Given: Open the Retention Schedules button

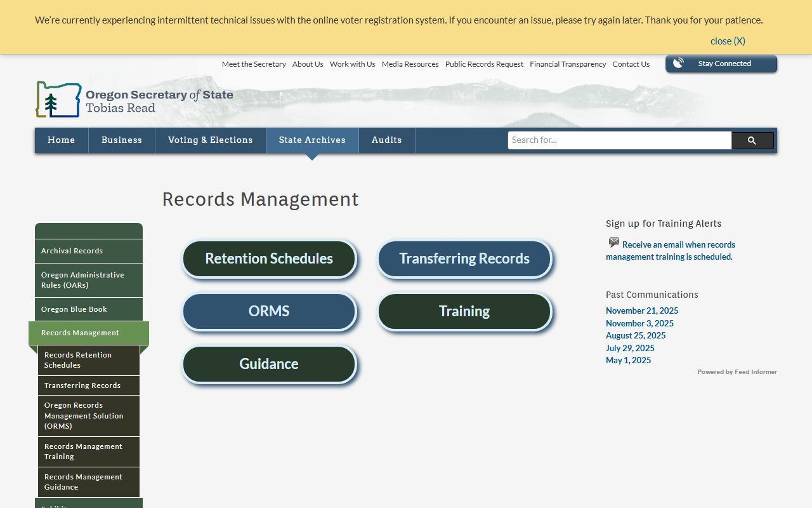Looking at the screenshot, I should 269,259.
